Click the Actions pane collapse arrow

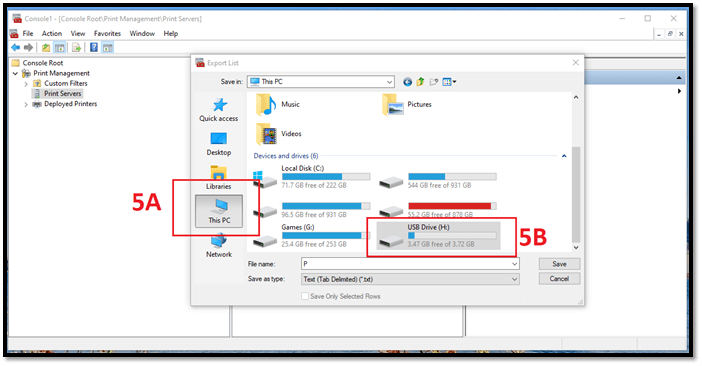(679, 78)
